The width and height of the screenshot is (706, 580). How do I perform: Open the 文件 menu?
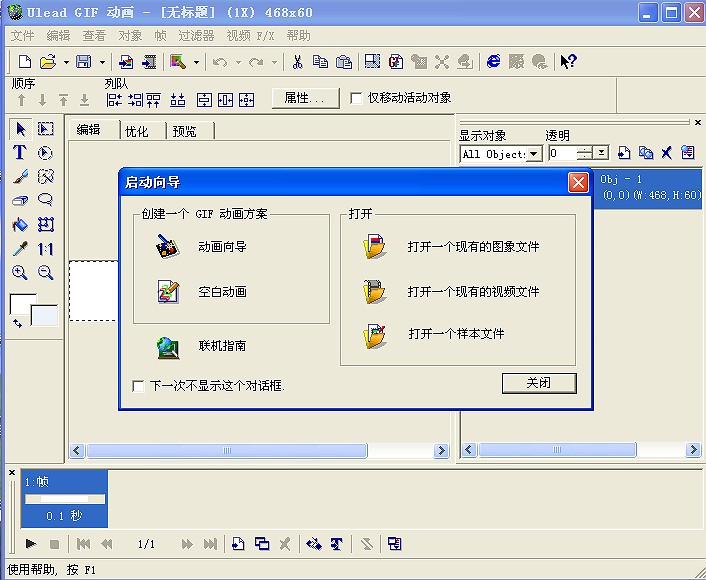click(23, 36)
